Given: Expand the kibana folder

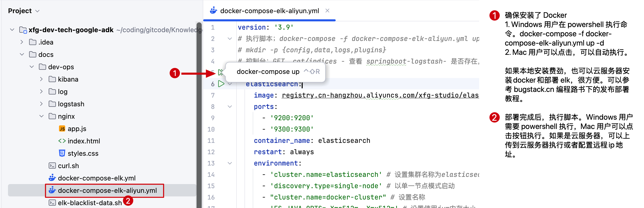Looking at the screenshot, I should [x=41, y=79].
